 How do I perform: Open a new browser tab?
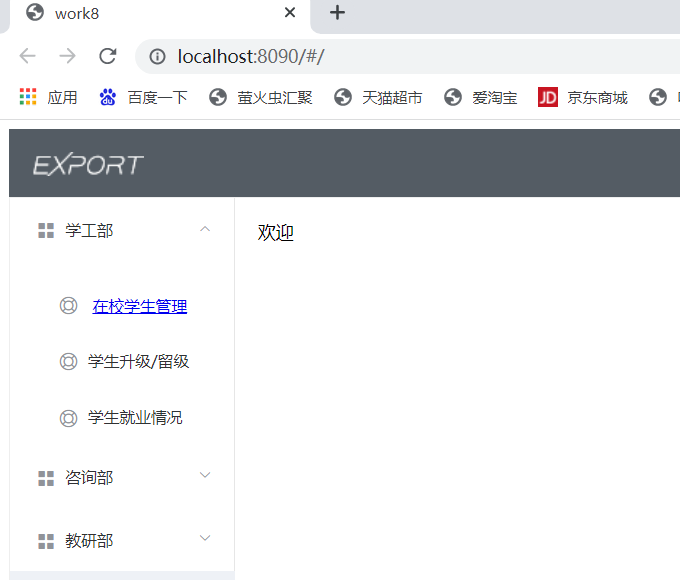tap(338, 13)
